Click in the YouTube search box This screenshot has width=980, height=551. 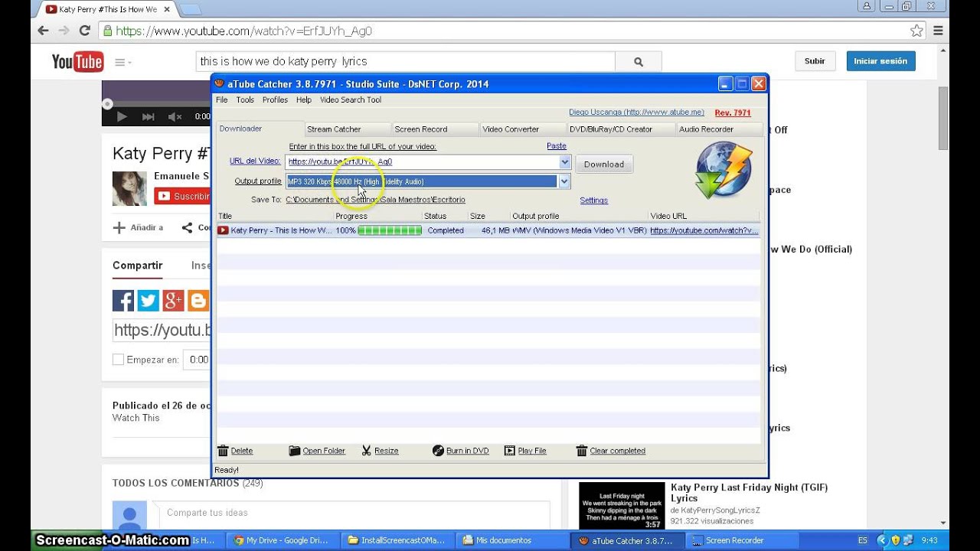pos(406,61)
